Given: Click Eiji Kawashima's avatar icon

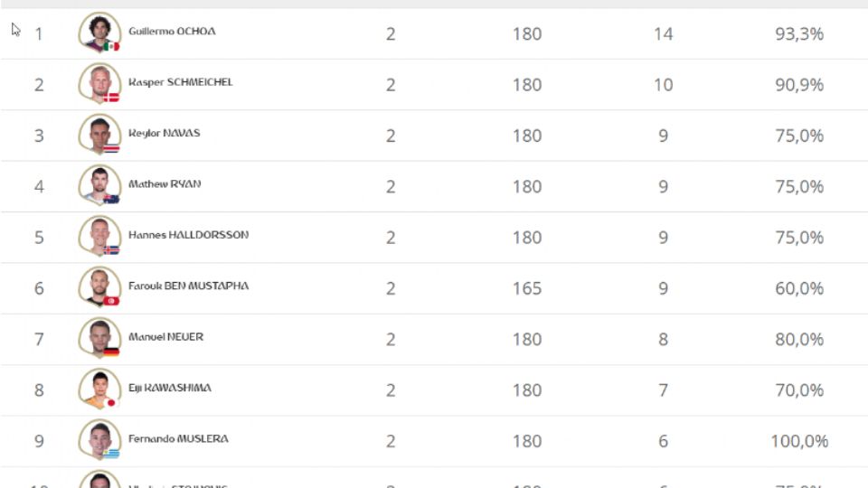Looking at the screenshot, I should pyautogui.click(x=99, y=389).
